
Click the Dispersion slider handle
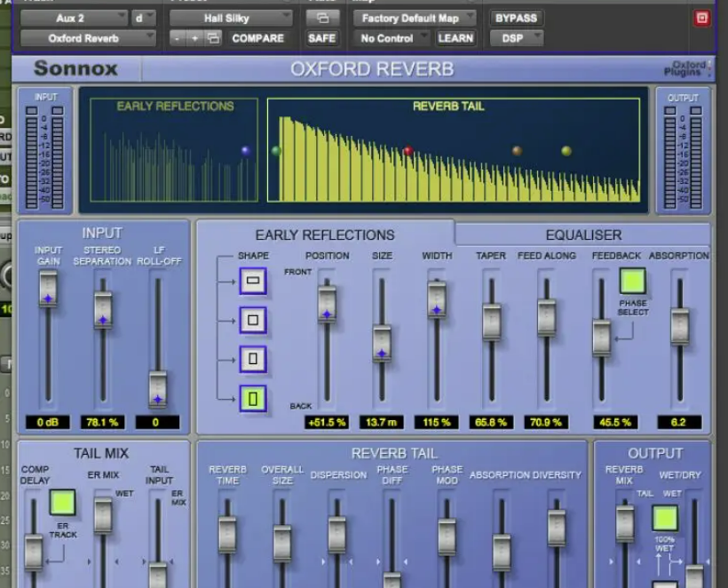click(x=337, y=535)
